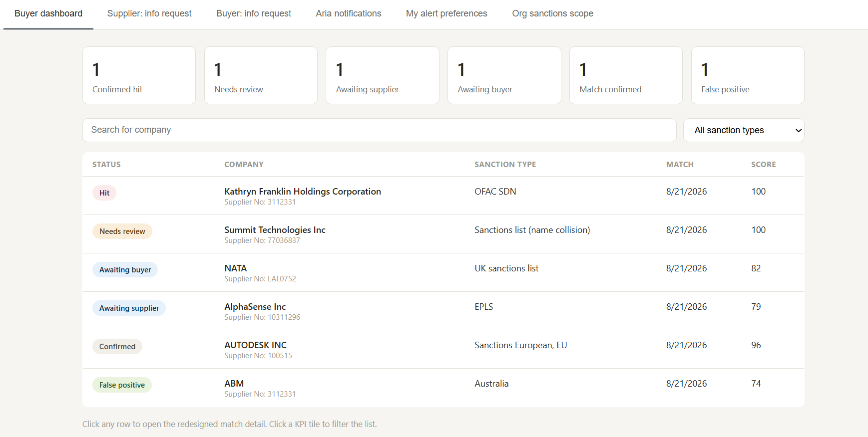
Task: Select the Org sanctions scope tab
Action: (x=553, y=14)
